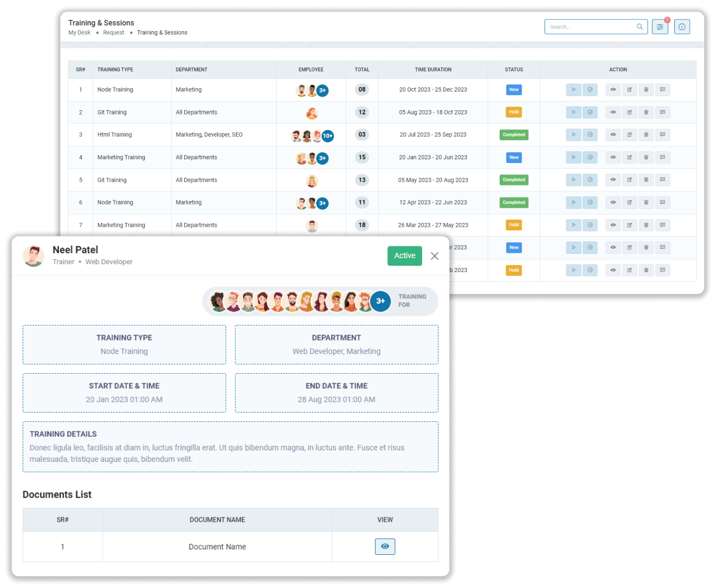
Task: Expand the 3+ trainees badge in Training For
Action: [380, 301]
